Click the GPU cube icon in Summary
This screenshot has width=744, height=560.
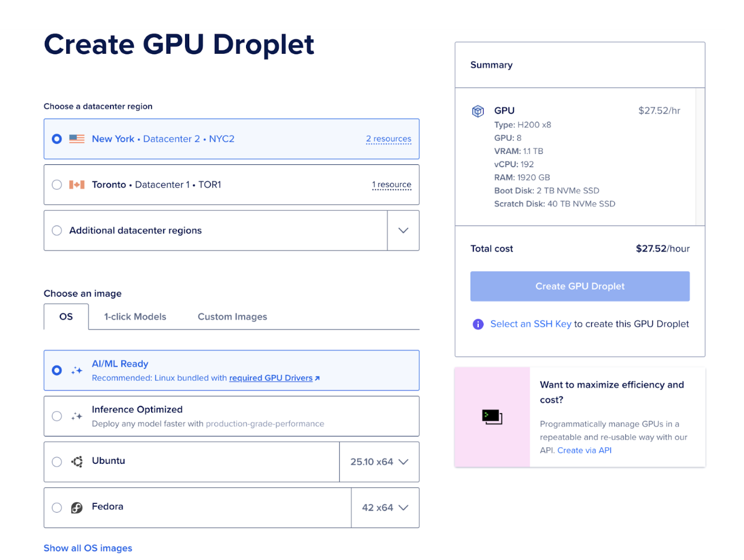(x=478, y=111)
